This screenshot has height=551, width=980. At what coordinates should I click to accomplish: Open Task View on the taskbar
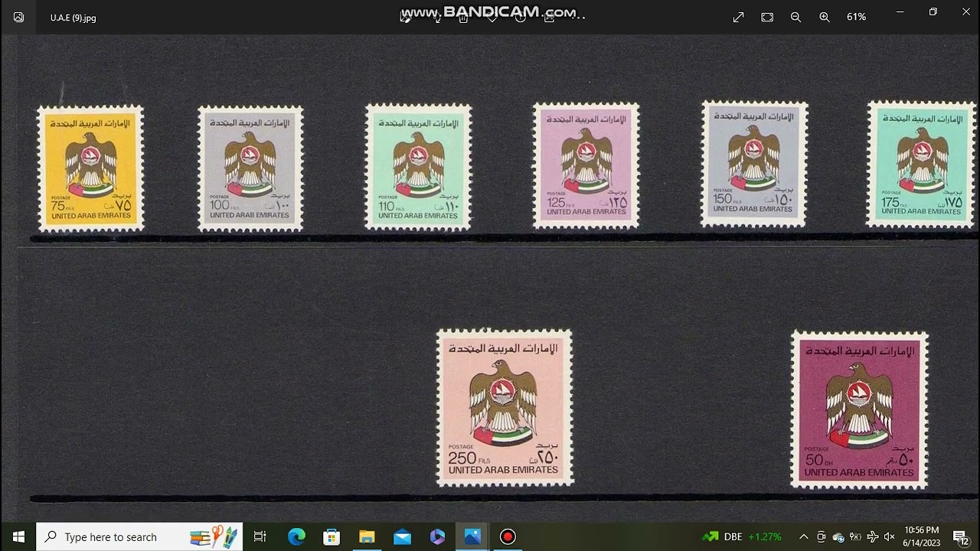[260, 536]
